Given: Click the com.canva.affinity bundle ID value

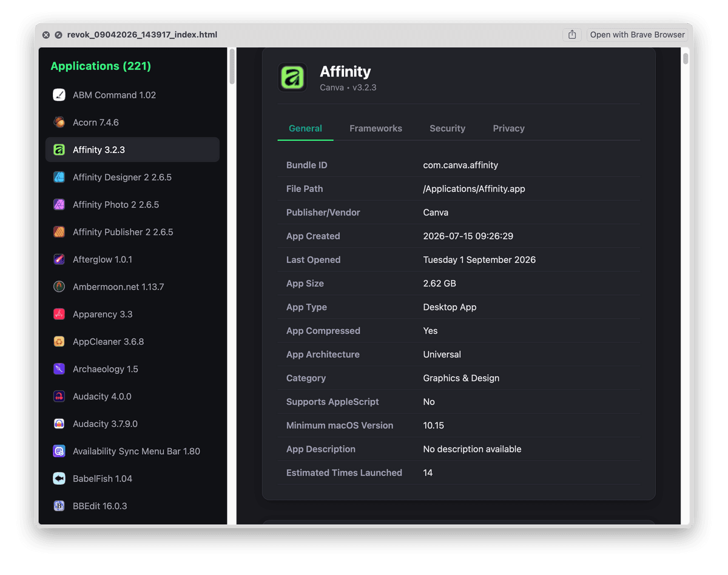Looking at the screenshot, I should (460, 165).
